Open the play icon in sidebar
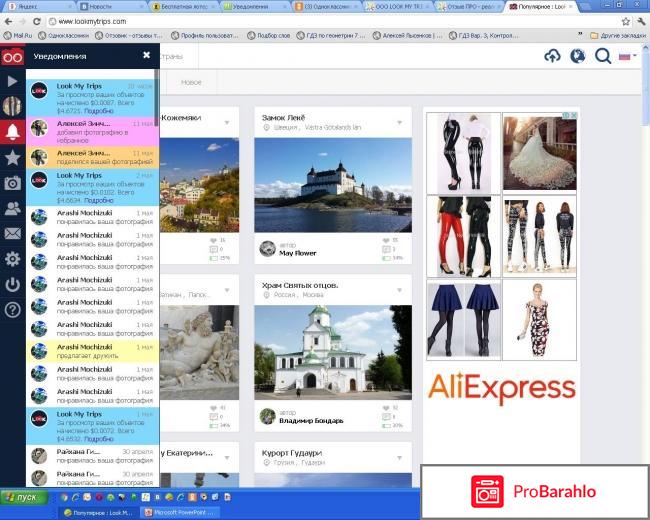Viewport: 650px width, 520px height. [x=12, y=81]
